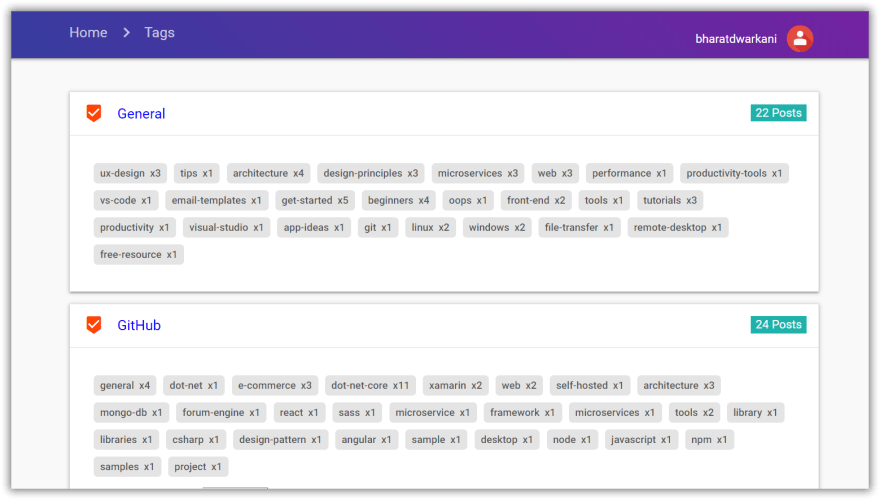Open the General category heading
The width and height of the screenshot is (880, 500).
141,114
